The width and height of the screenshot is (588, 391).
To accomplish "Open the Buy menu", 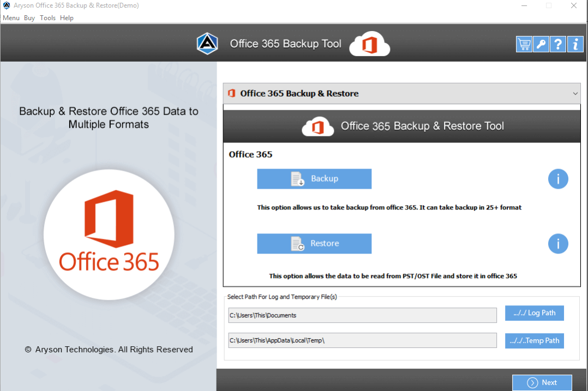I will point(29,17).
